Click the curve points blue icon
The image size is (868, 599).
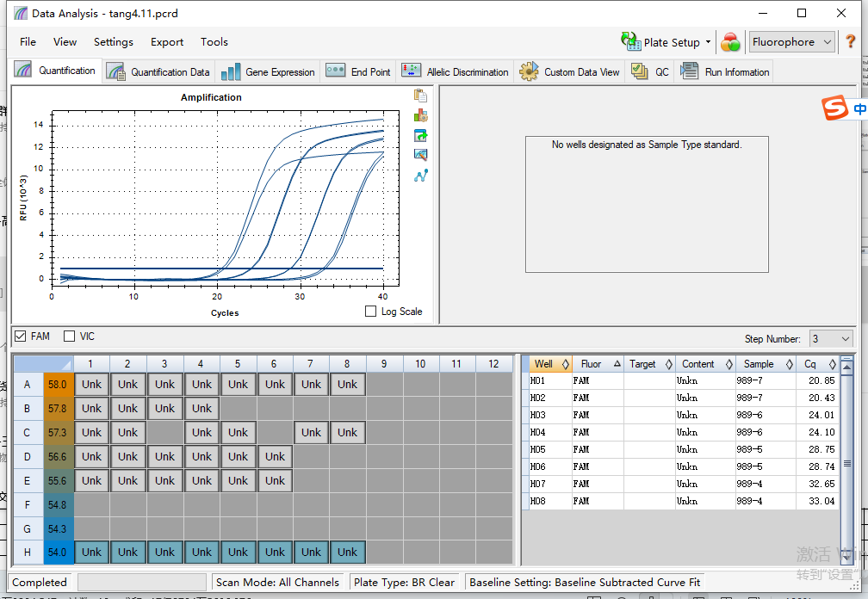pyautogui.click(x=420, y=176)
